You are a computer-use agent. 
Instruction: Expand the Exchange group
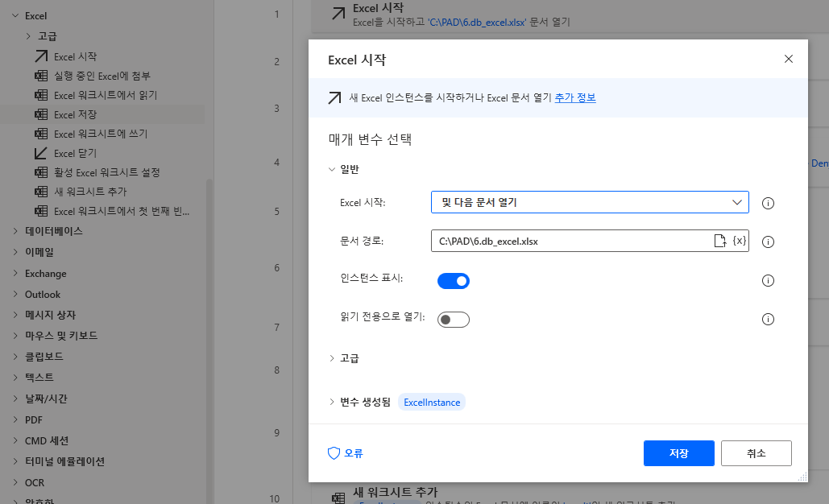(15, 273)
